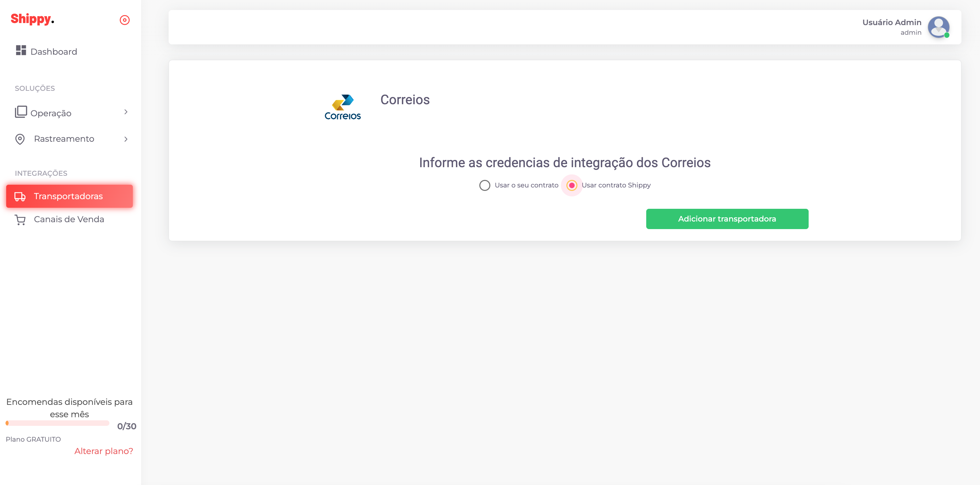Click the Rastreamento location pin icon

point(20,139)
